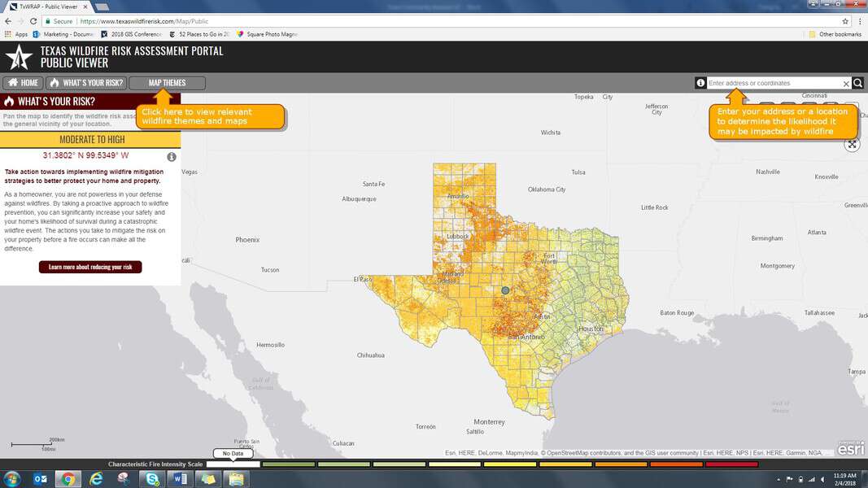
Task: Select the white No Data intensity swatch
Action: [233, 464]
